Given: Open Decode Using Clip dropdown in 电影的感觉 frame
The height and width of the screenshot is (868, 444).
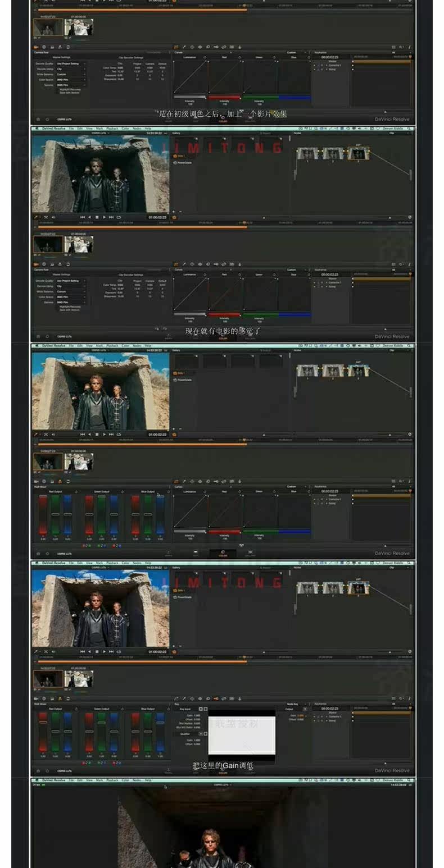Looking at the screenshot, I should point(71,286).
